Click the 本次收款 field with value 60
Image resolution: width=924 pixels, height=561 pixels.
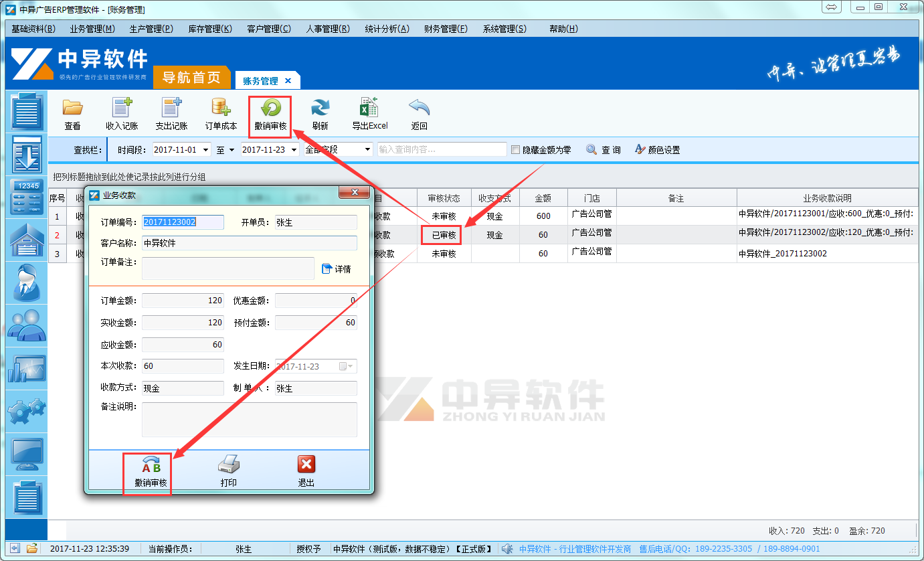click(x=183, y=366)
